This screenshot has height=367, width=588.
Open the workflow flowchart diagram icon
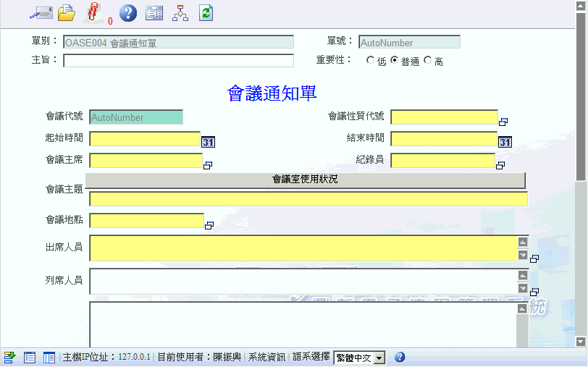point(180,12)
